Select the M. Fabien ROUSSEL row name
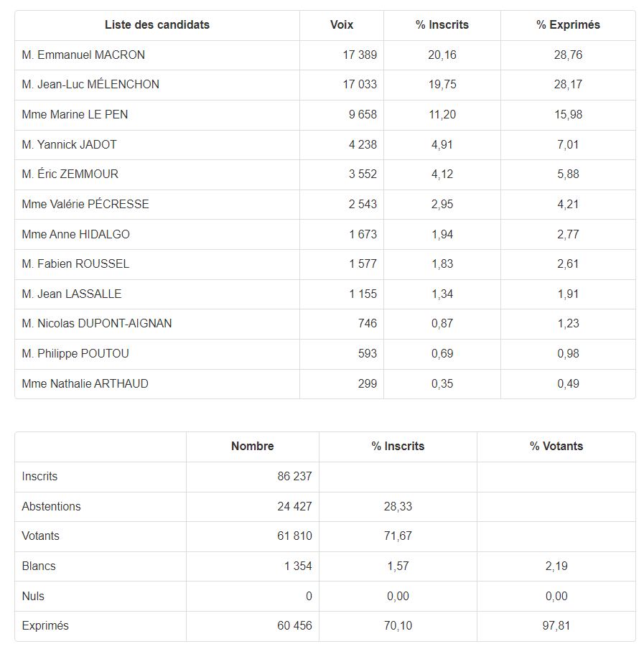This screenshot has height=649, width=644. [x=75, y=264]
